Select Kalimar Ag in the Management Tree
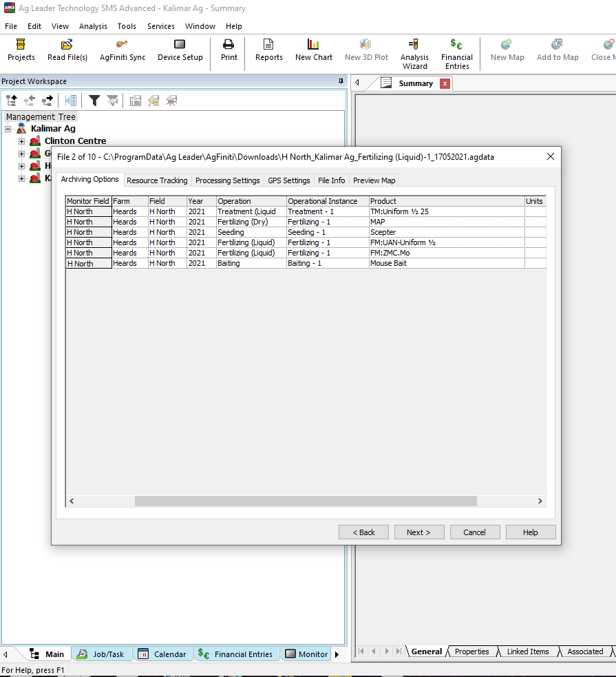 point(53,129)
